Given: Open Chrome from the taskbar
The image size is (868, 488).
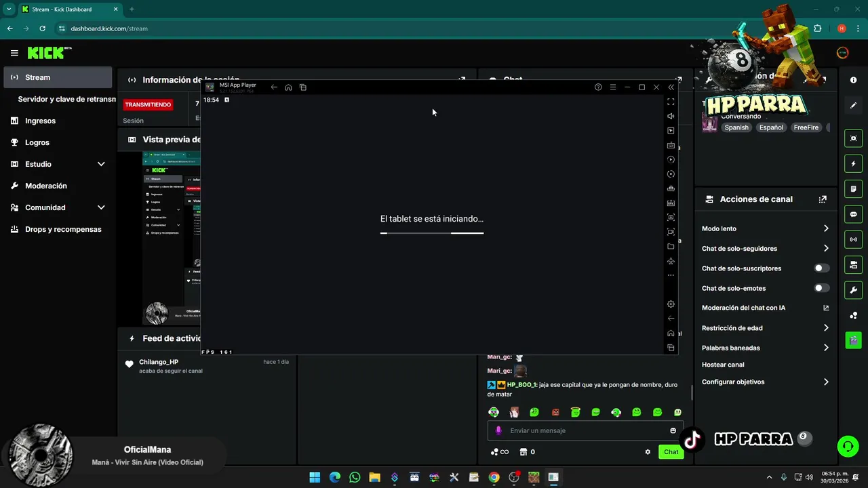Looking at the screenshot, I should [x=494, y=477].
